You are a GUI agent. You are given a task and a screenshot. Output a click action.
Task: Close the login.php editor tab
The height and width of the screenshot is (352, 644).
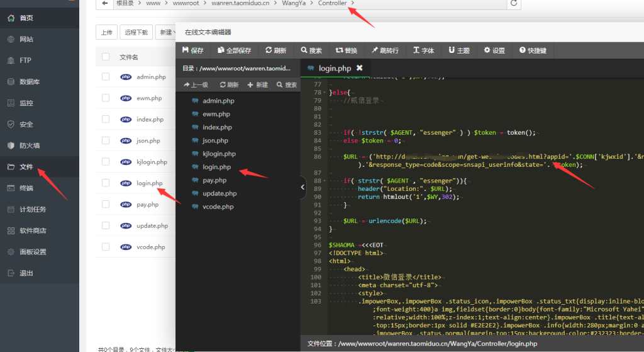point(360,68)
